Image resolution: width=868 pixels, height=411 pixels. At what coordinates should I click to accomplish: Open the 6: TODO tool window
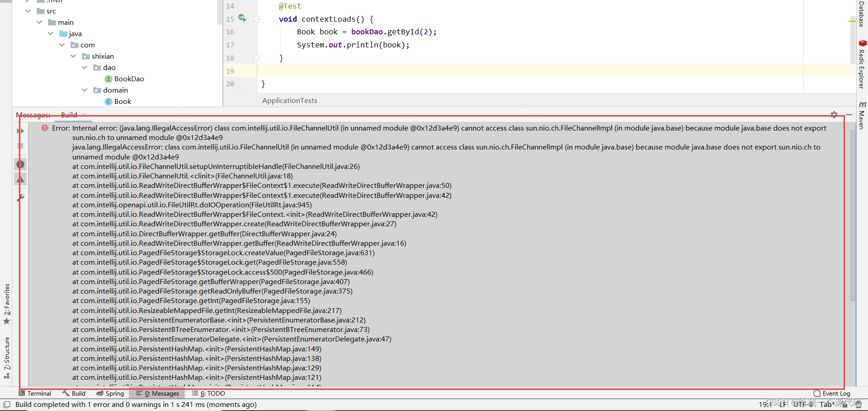pos(208,393)
